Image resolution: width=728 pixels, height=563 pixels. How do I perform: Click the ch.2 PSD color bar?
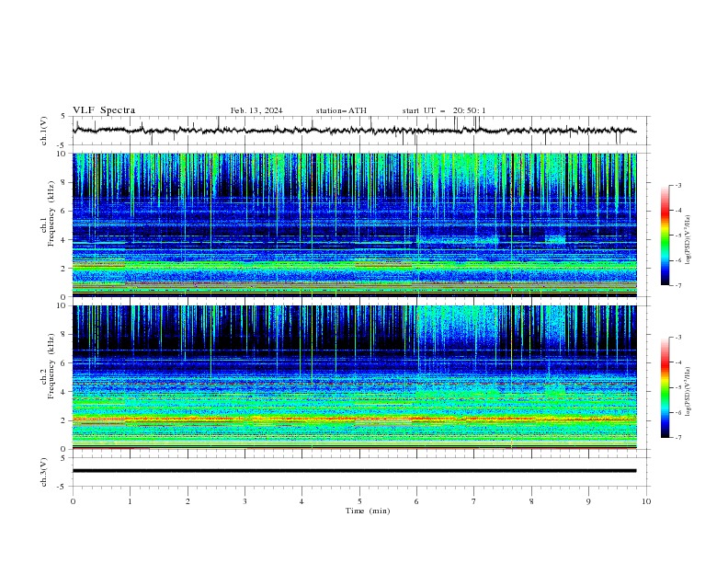coord(665,387)
